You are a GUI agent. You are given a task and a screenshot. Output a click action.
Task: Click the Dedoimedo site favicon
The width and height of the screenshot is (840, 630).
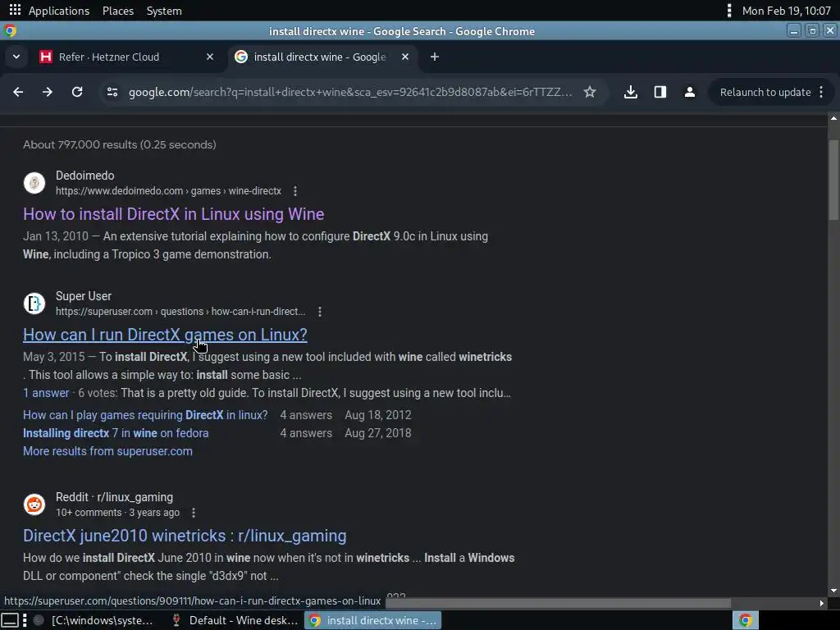[x=34, y=183]
